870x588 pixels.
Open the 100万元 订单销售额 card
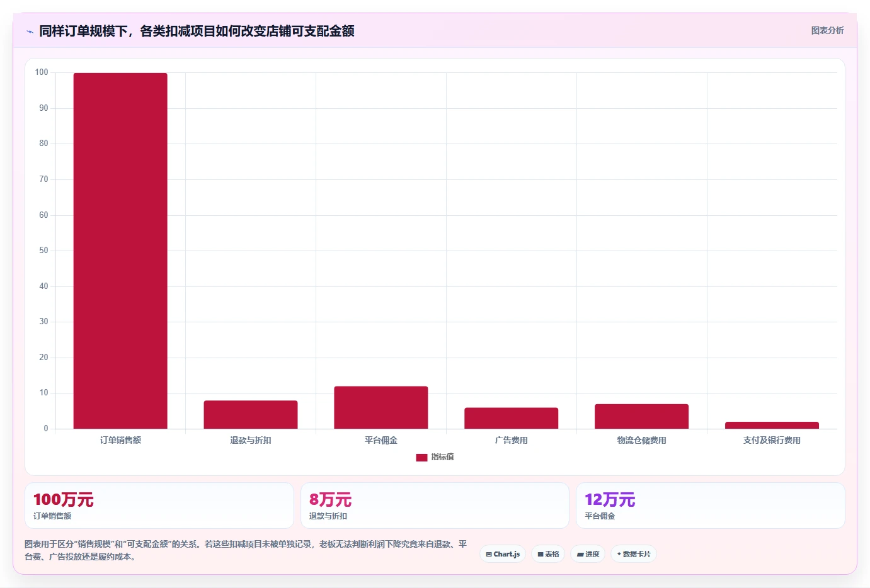pos(159,506)
